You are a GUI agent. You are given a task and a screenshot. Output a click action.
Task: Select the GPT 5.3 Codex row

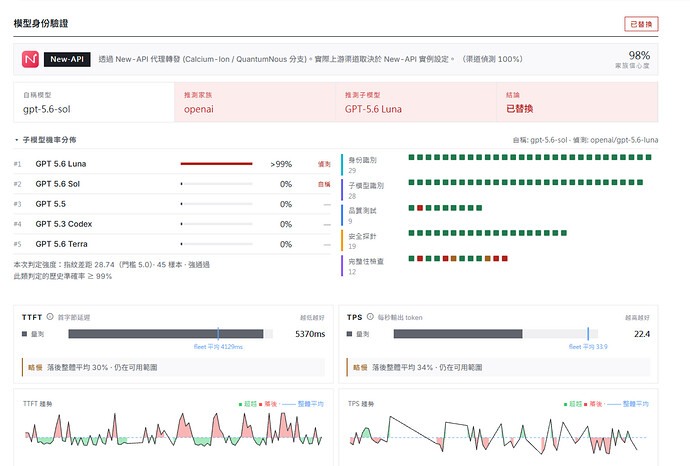(x=172, y=224)
